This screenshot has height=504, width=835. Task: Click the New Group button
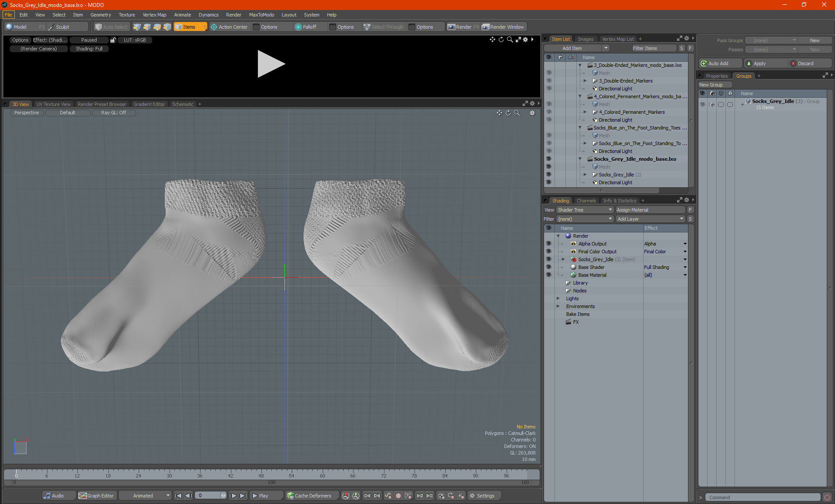click(715, 85)
